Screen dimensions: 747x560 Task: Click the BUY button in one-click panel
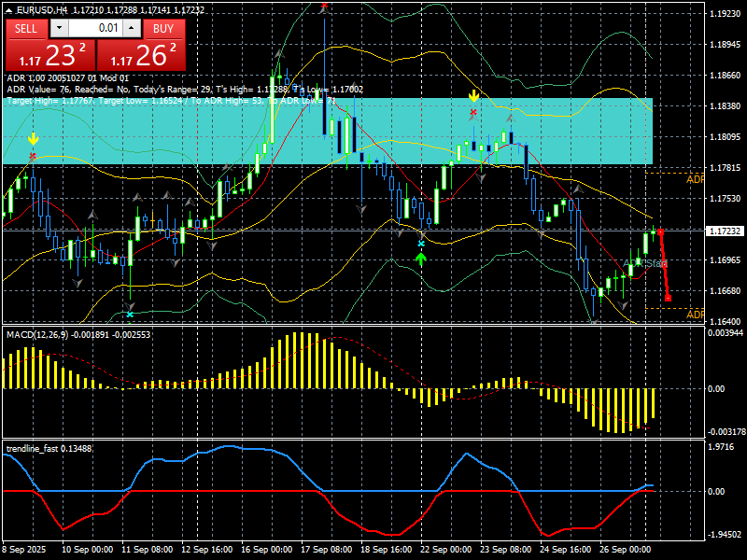(x=163, y=29)
